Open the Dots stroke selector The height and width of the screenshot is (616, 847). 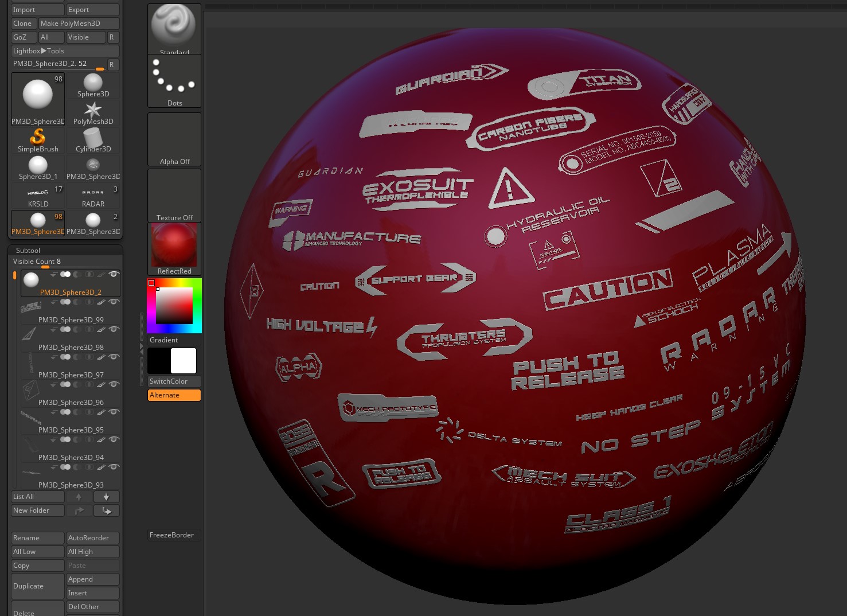[x=174, y=81]
